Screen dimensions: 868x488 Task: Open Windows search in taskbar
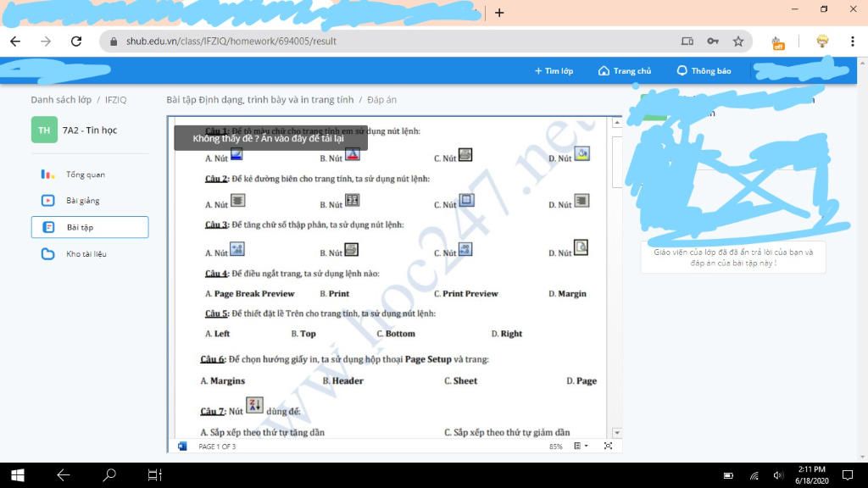tap(109, 475)
